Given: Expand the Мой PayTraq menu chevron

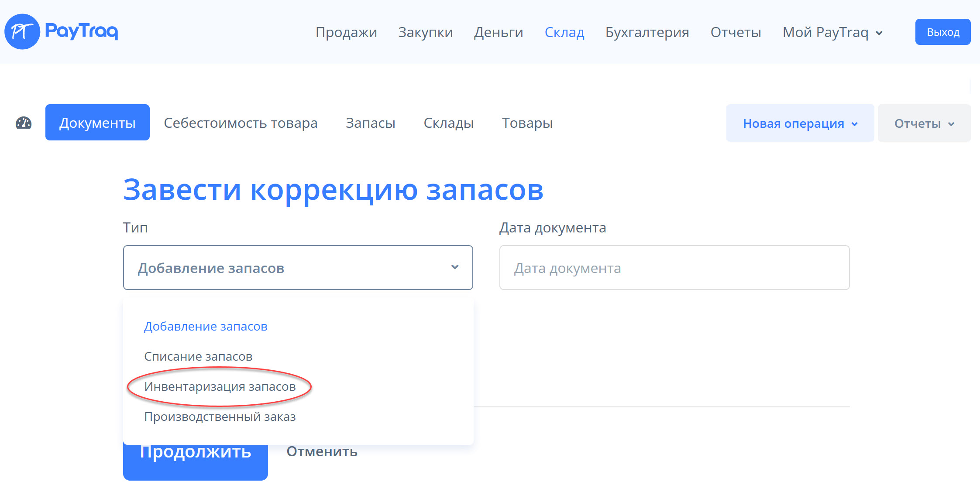Looking at the screenshot, I should (x=879, y=33).
